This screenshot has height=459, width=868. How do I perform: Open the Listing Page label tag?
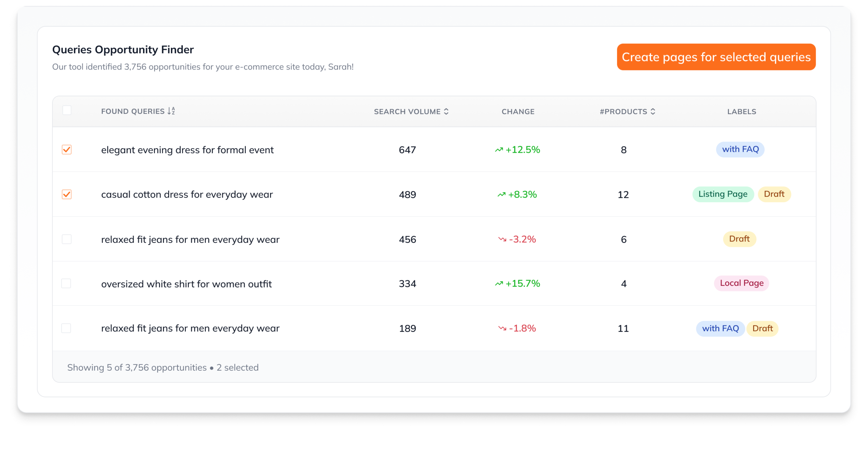(723, 194)
